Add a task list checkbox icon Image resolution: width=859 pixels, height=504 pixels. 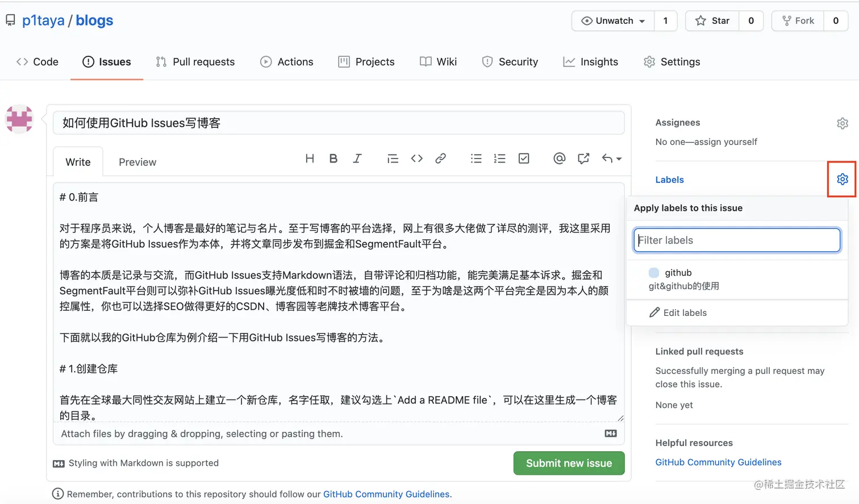[524, 159]
